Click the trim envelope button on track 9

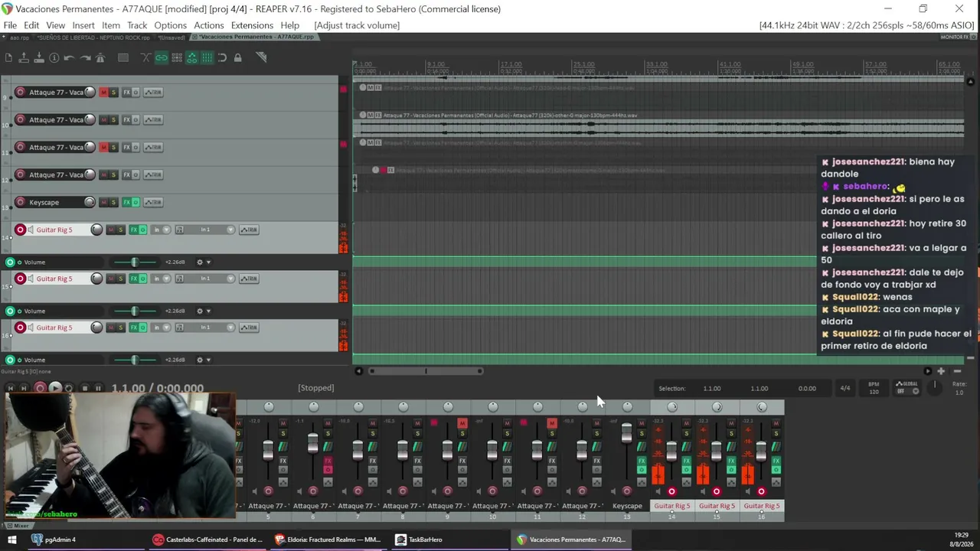click(x=153, y=92)
